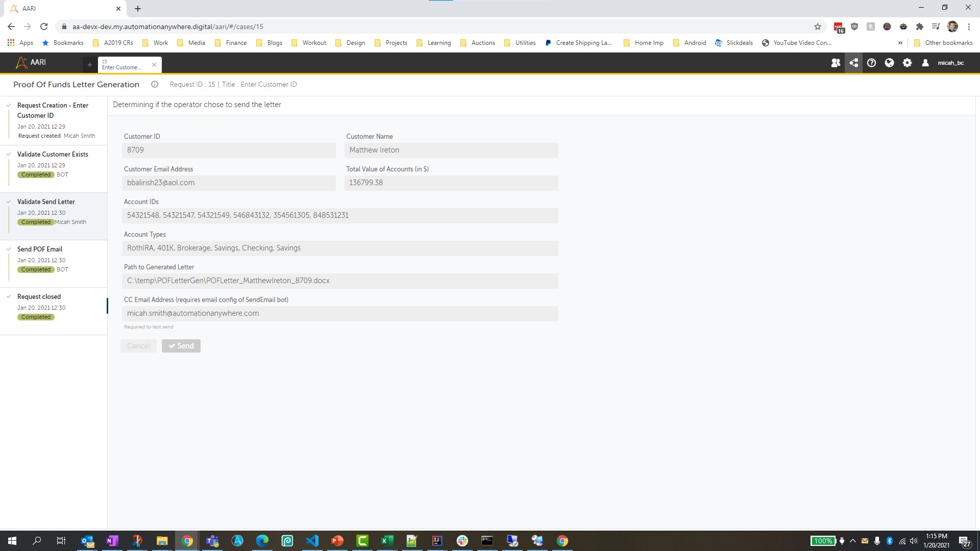980x551 pixels.
Task: Select the Validate Customer Exists step
Action: point(53,154)
